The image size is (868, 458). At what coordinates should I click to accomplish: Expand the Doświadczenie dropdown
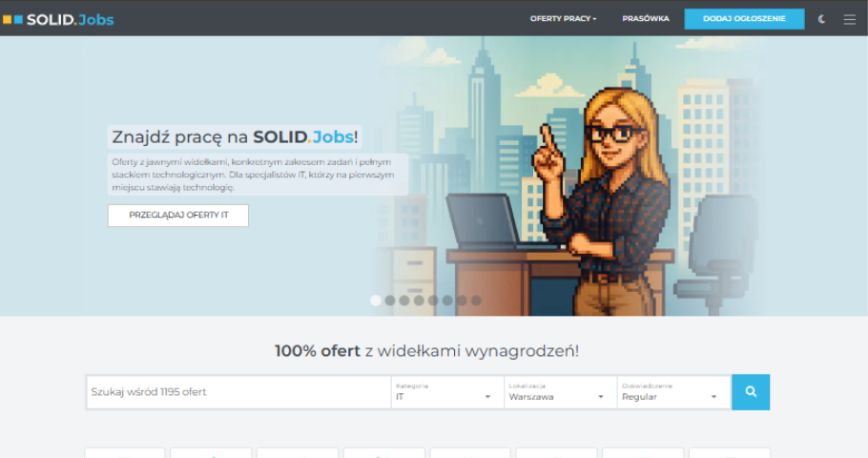(673, 392)
